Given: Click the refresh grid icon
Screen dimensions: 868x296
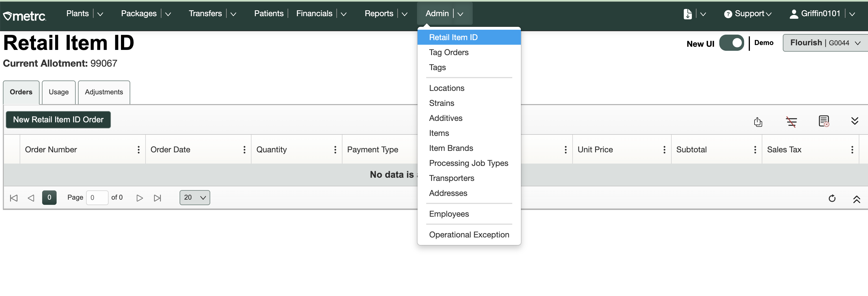Looking at the screenshot, I should pyautogui.click(x=832, y=198).
